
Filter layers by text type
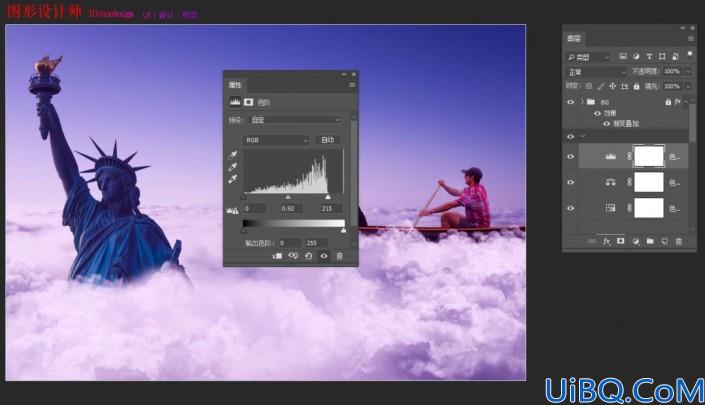pyautogui.click(x=649, y=56)
